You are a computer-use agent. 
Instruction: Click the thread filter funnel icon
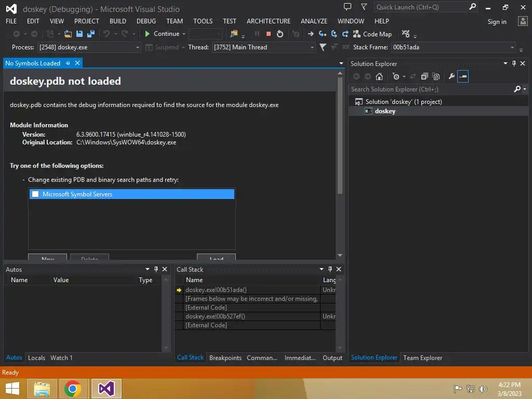click(323, 47)
